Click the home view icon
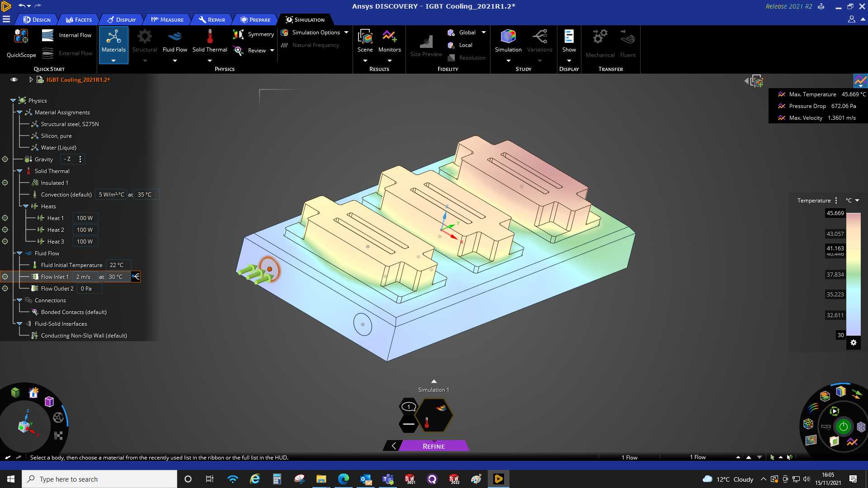 [33, 393]
